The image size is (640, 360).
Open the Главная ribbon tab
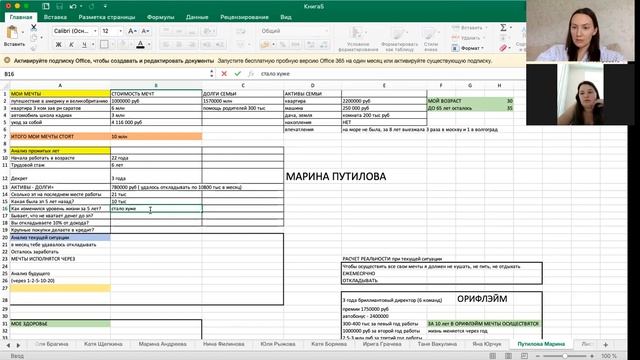click(21, 17)
